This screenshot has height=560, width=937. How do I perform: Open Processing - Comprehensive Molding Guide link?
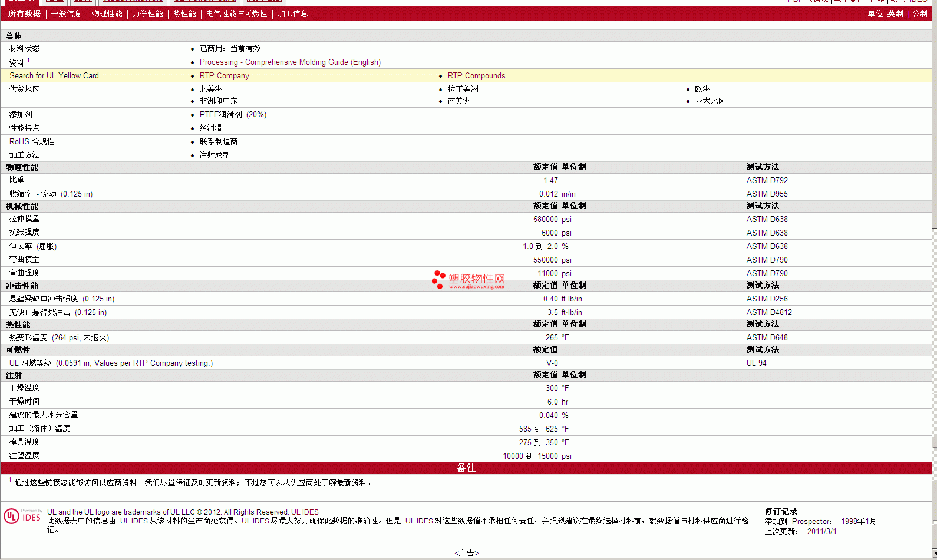tap(290, 62)
